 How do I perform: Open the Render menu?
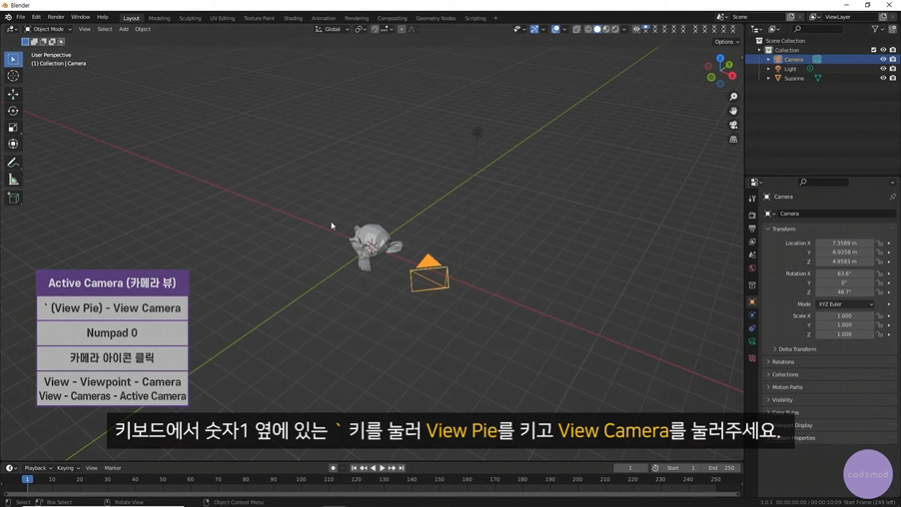coord(56,17)
